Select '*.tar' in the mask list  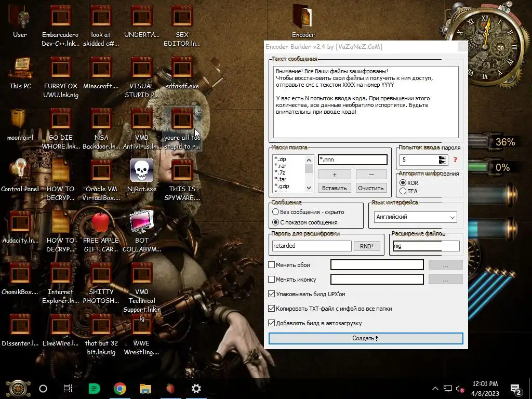tap(281, 179)
